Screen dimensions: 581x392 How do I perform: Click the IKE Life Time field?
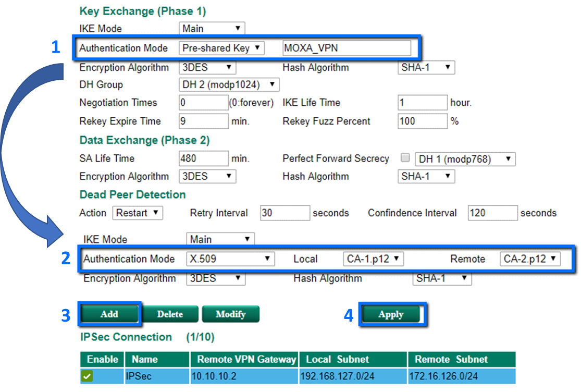422,103
